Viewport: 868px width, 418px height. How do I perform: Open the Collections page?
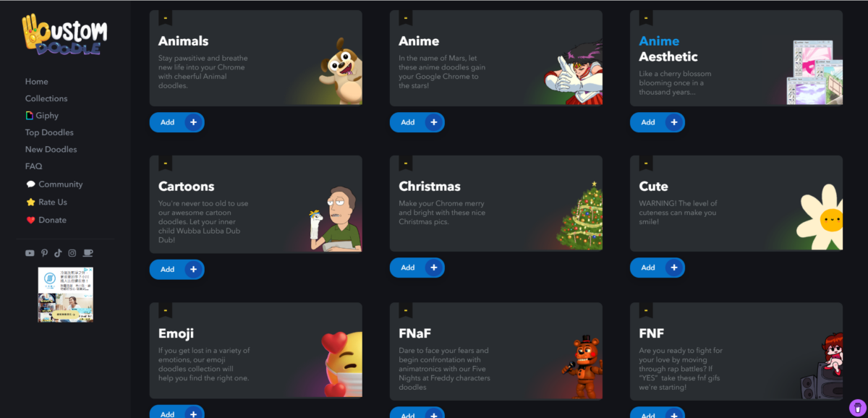[46, 98]
